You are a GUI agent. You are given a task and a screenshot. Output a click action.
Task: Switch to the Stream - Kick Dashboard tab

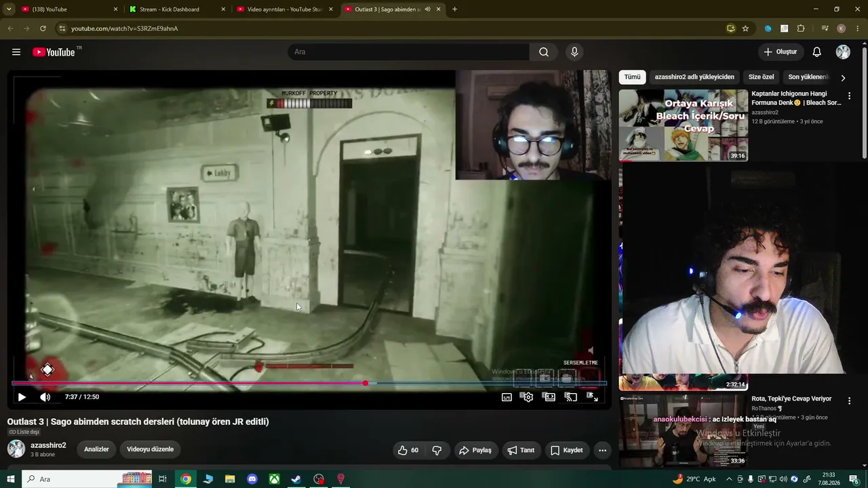tap(176, 9)
